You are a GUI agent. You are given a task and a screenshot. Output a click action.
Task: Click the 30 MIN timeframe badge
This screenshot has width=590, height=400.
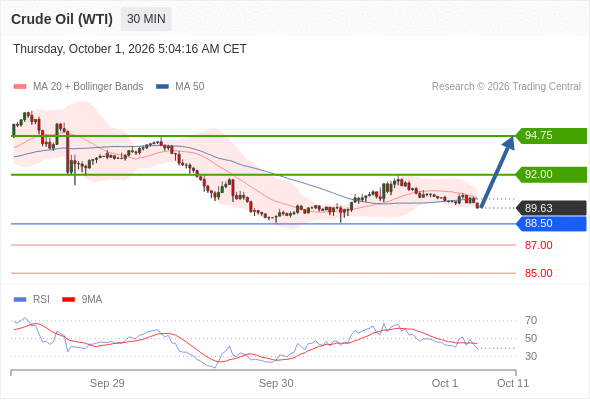pyautogui.click(x=146, y=19)
